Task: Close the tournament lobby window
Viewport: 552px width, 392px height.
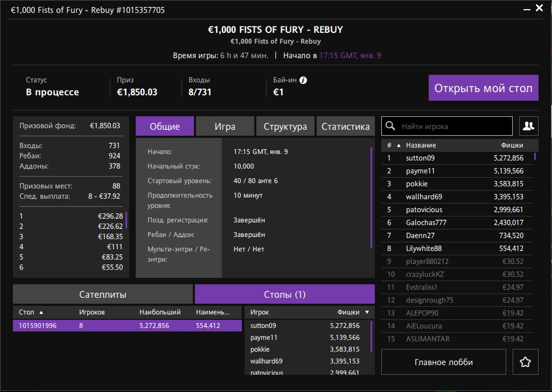Action: [539, 8]
